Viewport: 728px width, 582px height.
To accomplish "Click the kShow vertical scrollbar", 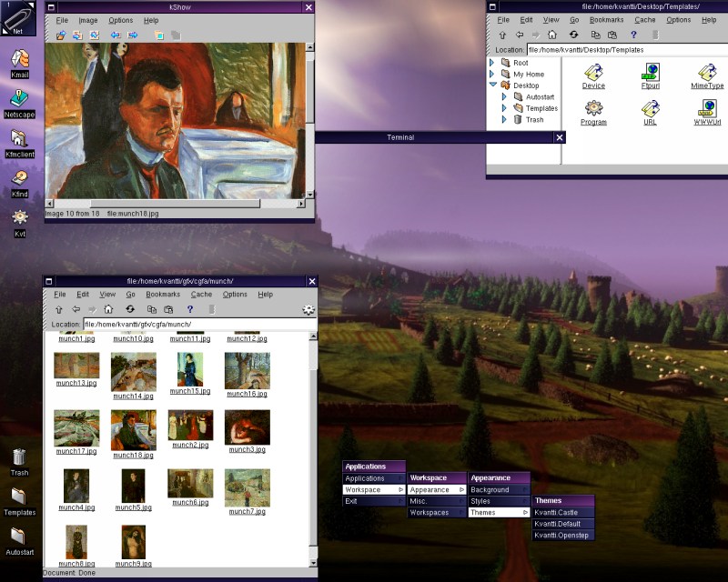I will [x=310, y=121].
